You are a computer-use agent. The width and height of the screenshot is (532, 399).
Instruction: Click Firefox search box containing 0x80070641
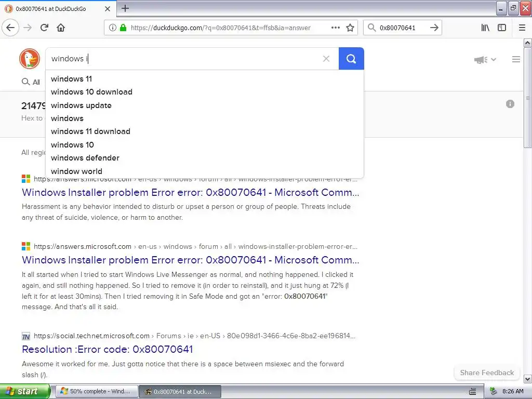[x=403, y=28]
